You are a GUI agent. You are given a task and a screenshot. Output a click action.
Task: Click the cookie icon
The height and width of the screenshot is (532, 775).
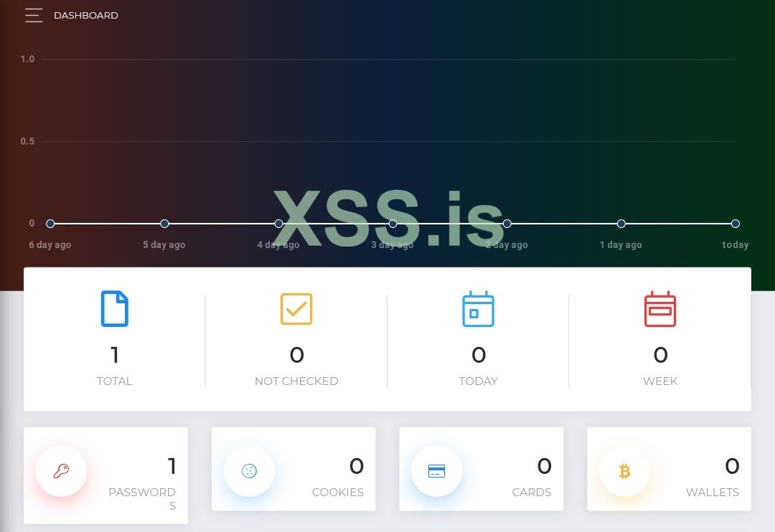click(x=249, y=471)
